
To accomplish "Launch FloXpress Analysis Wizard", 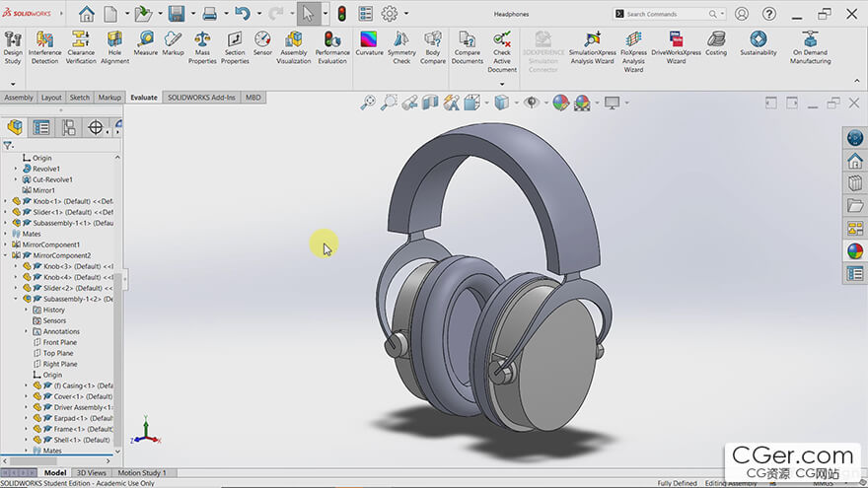I will pyautogui.click(x=633, y=52).
